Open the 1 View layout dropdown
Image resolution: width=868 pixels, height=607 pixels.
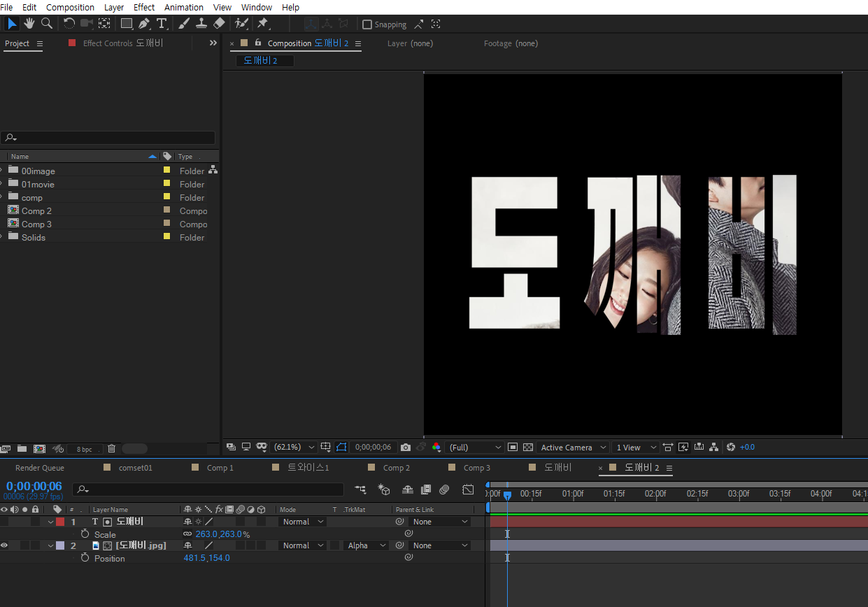pos(635,447)
